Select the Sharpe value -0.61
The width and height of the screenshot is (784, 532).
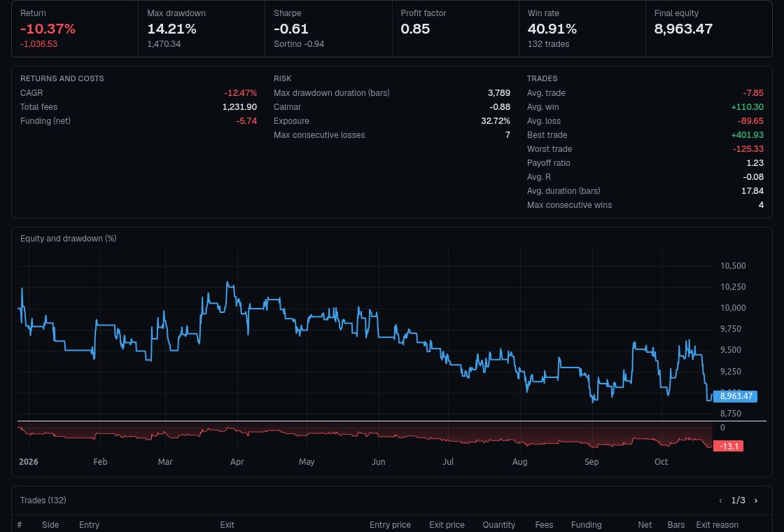click(x=291, y=29)
